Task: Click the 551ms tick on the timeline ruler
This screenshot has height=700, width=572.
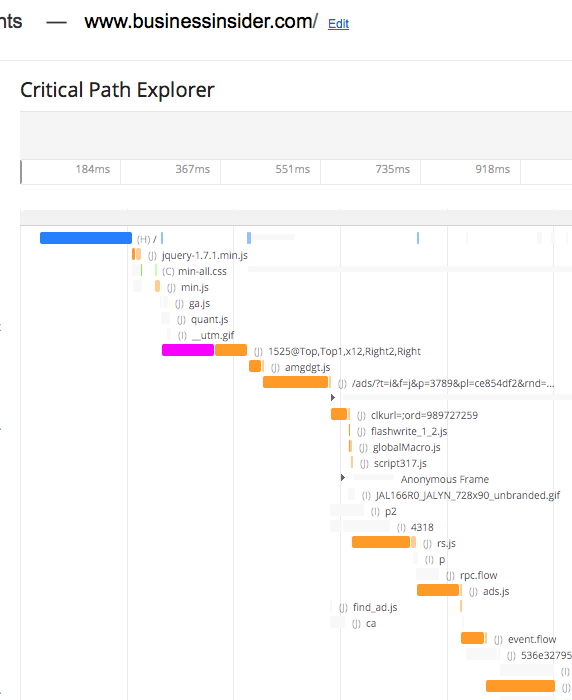Action: (x=292, y=169)
